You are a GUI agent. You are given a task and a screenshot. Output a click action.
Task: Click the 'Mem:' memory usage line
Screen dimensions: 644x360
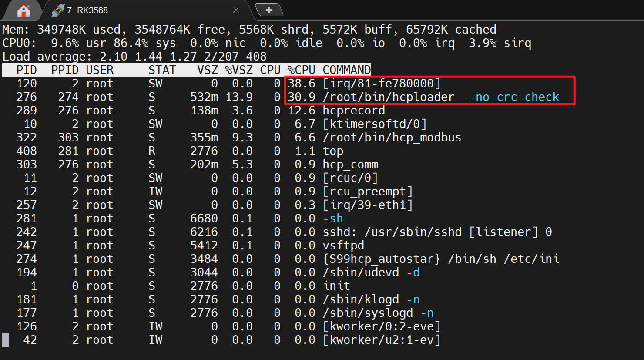pos(249,30)
